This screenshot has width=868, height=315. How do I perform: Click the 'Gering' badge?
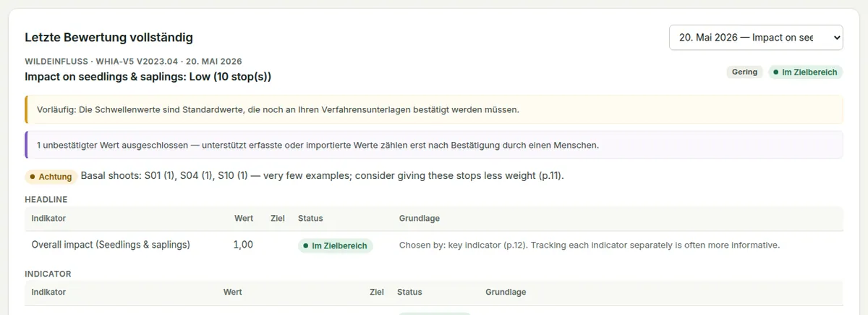coord(744,72)
